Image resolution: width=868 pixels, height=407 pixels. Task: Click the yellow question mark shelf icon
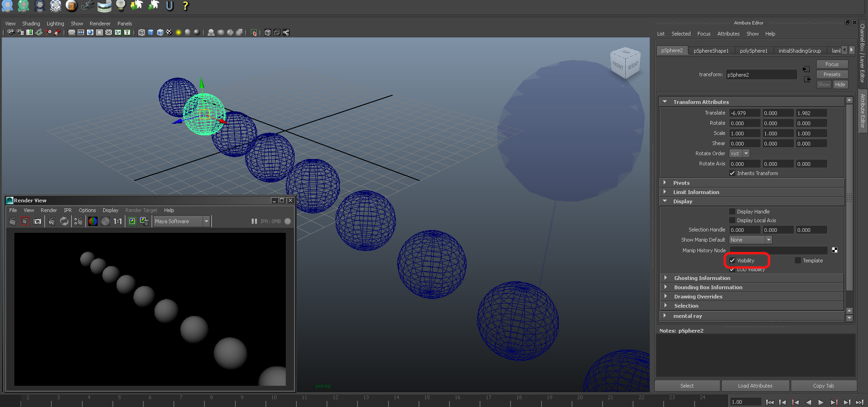pyautogui.click(x=185, y=6)
